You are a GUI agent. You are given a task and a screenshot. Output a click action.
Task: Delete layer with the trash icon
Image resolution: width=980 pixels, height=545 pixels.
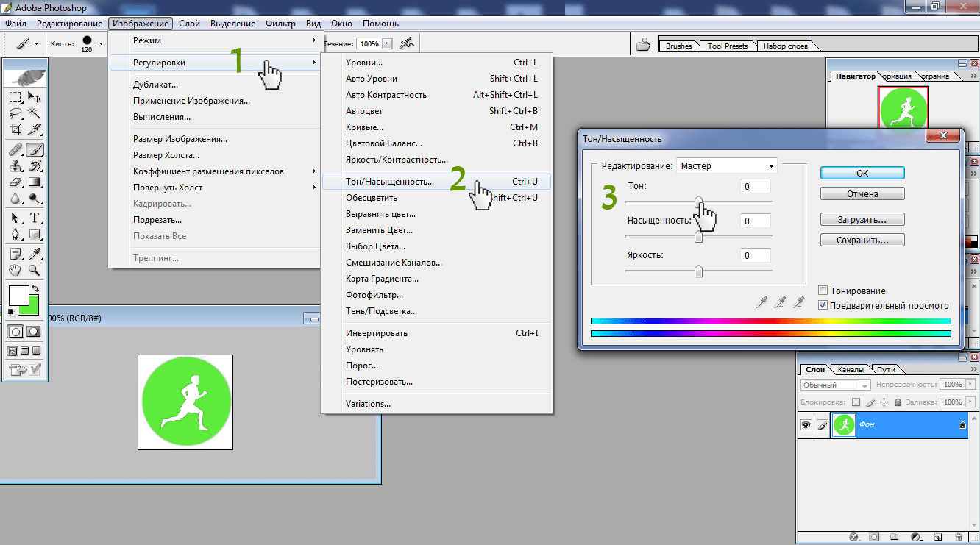[959, 537]
